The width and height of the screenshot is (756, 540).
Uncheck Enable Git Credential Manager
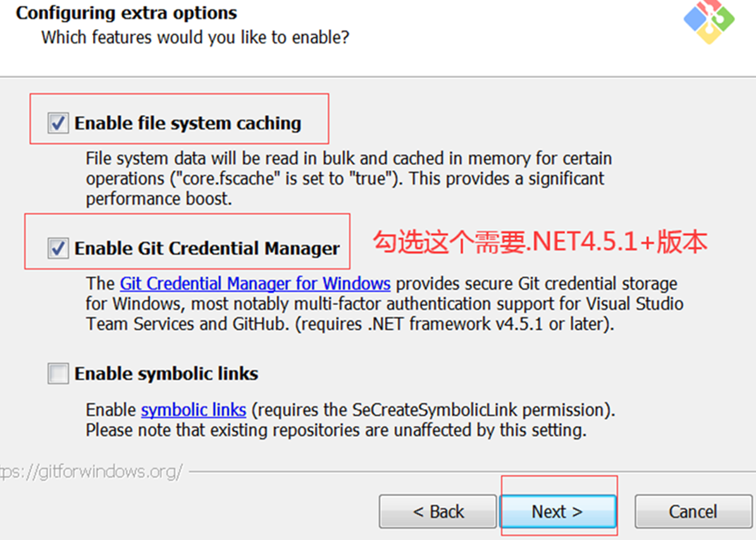tap(58, 248)
